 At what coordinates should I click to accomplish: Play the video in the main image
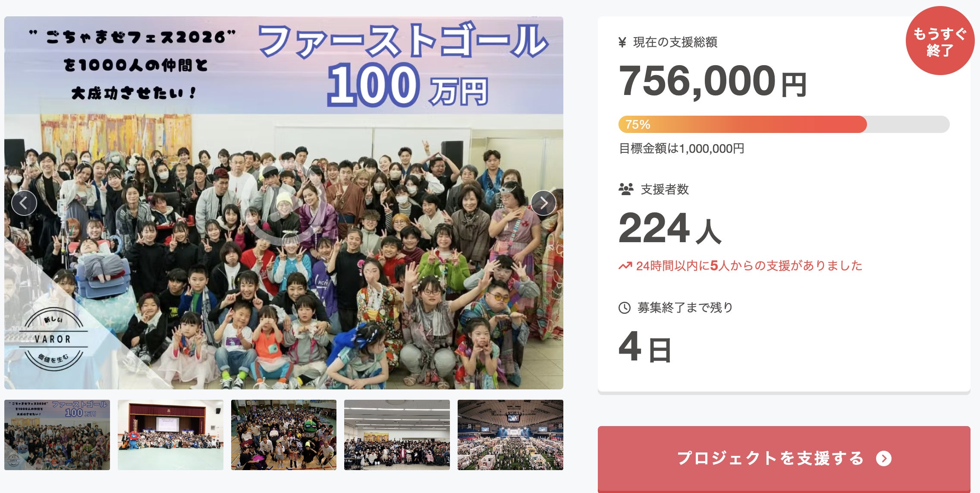pyautogui.click(x=283, y=203)
